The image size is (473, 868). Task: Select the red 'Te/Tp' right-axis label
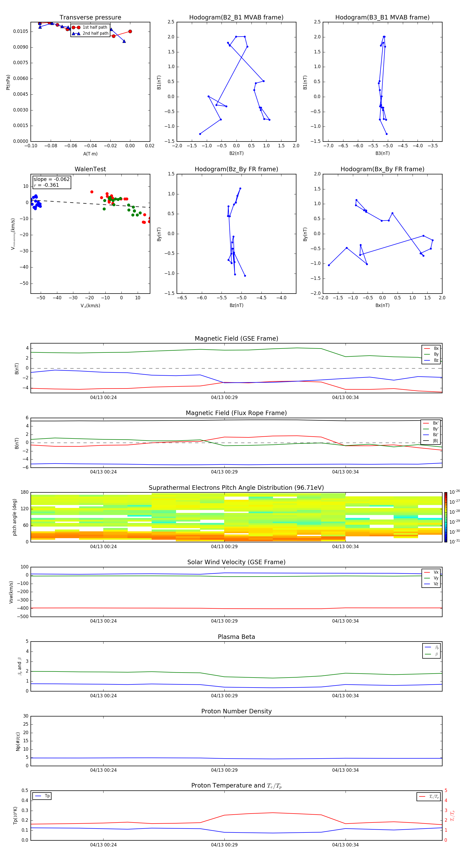pos(453,815)
